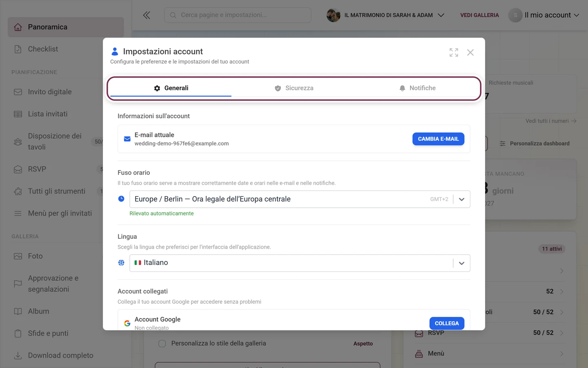
Task: Click the Checklist icon in sidebar
Action: [18, 49]
